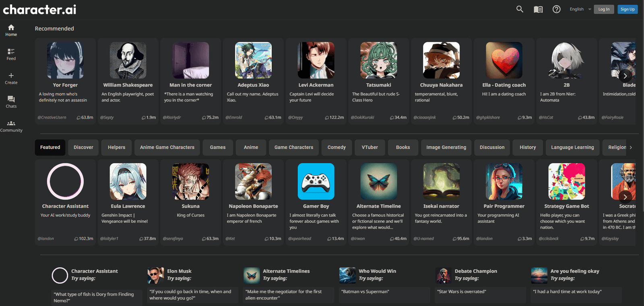Click Debate Champion suggestion avatar
644x306 pixels.
(x=444, y=275)
